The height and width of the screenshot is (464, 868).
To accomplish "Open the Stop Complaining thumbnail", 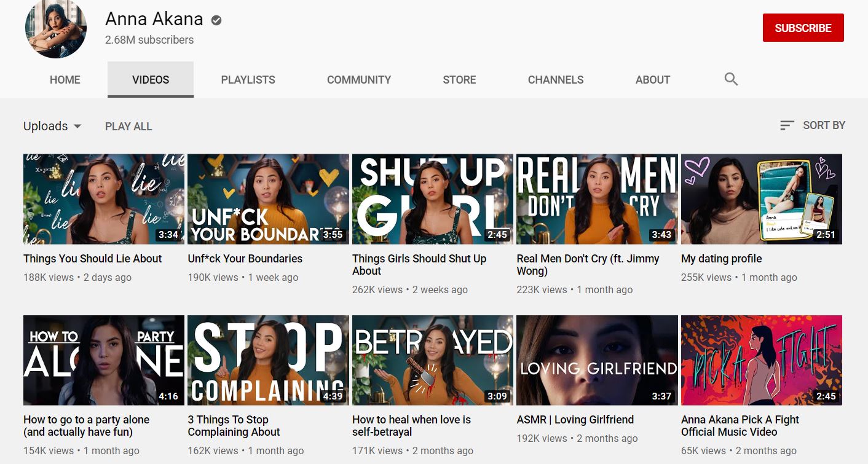I will tap(268, 360).
